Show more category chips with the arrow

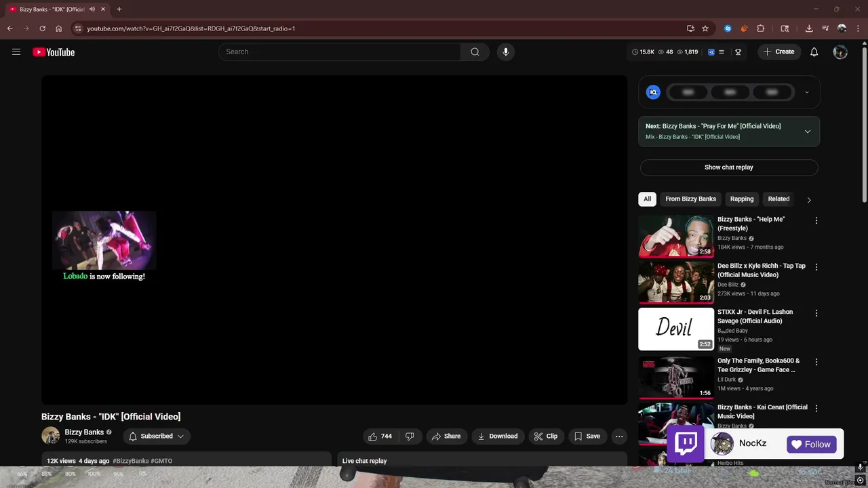tap(808, 200)
